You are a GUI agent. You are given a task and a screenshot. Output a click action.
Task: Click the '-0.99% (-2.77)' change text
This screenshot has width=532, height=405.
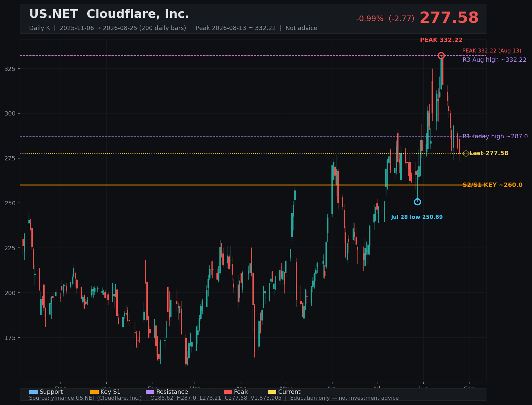click(385, 19)
